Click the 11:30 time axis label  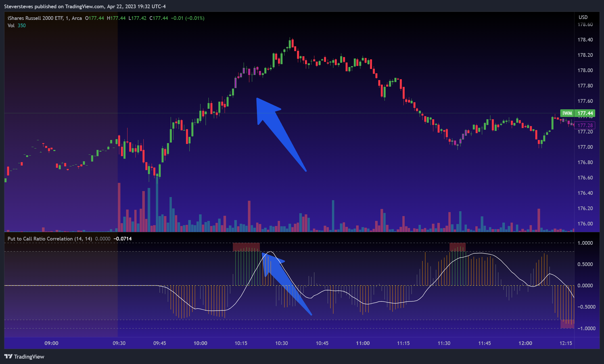(444, 343)
